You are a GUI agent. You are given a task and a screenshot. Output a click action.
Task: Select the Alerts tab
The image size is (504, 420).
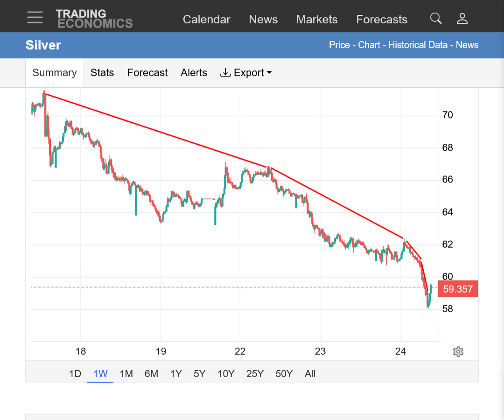194,73
